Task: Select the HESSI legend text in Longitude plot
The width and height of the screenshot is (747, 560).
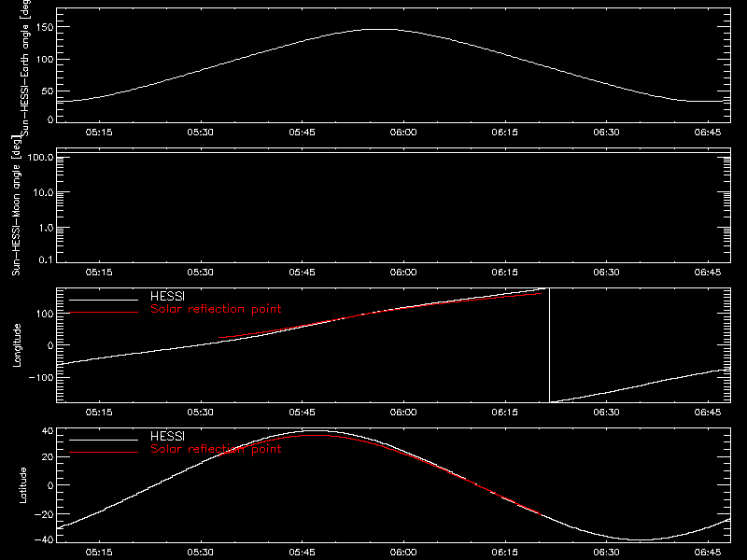Action: [x=167, y=296]
